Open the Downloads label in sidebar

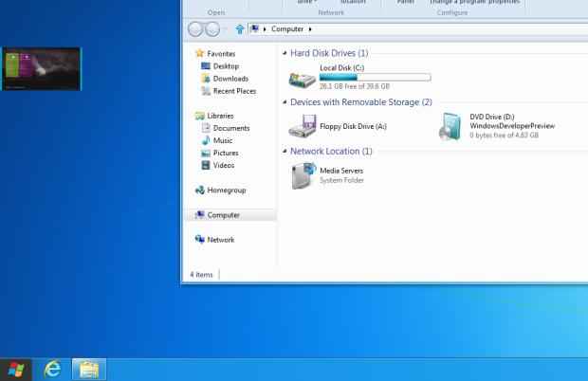pyautogui.click(x=230, y=79)
